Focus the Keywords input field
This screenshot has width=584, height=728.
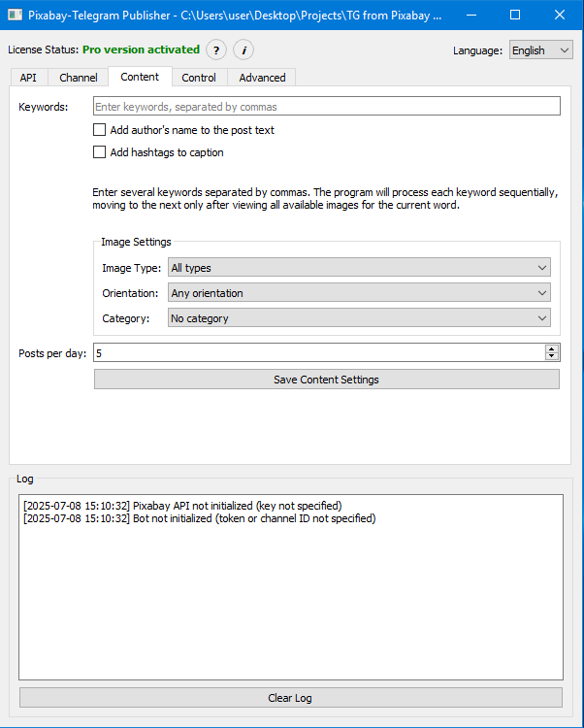[x=327, y=107]
